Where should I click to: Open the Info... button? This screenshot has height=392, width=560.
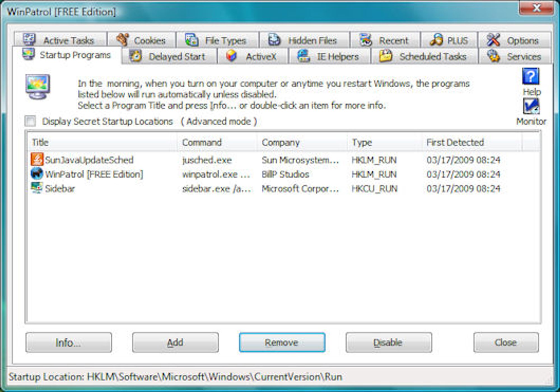coord(69,342)
